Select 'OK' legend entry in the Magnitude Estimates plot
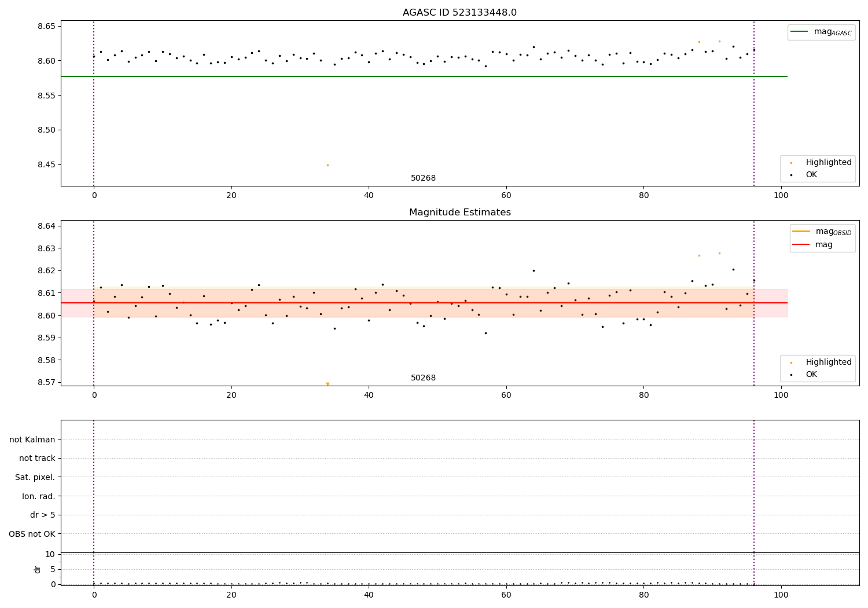 coord(811,375)
